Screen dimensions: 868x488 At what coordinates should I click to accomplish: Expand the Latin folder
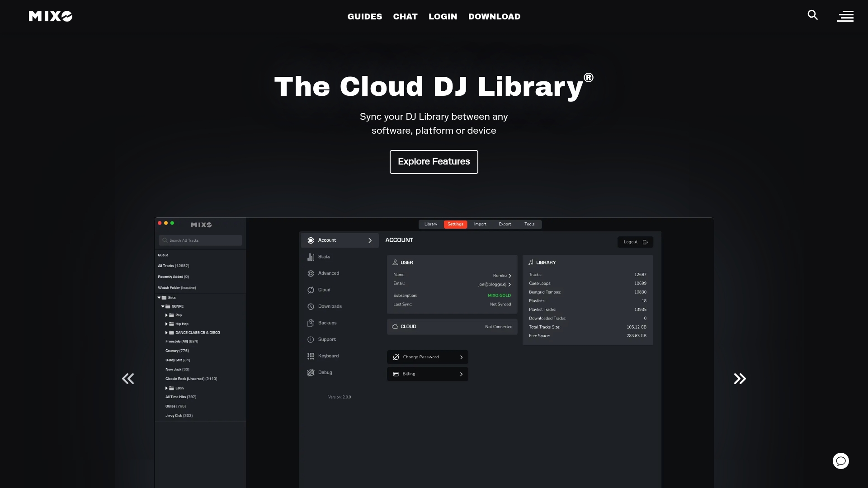[x=166, y=388]
